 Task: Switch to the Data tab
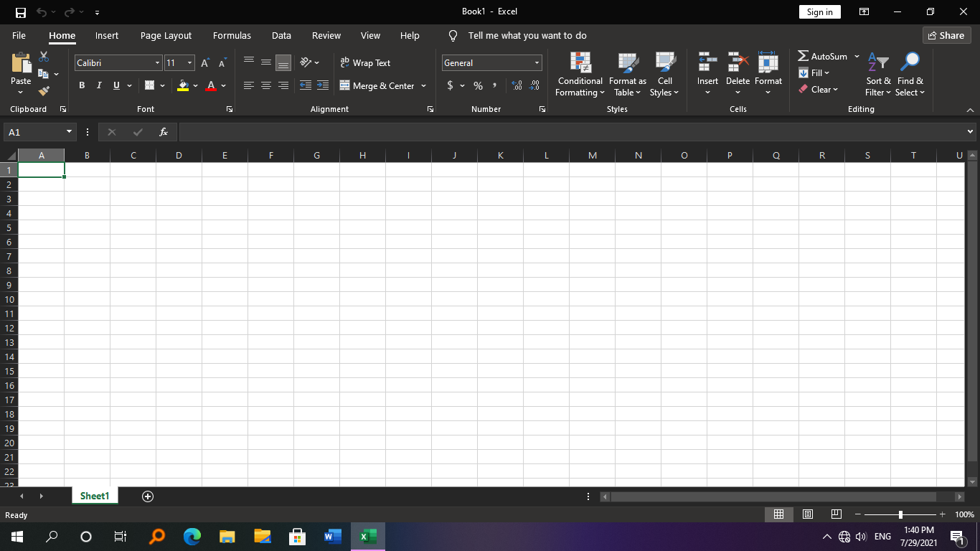click(281, 35)
